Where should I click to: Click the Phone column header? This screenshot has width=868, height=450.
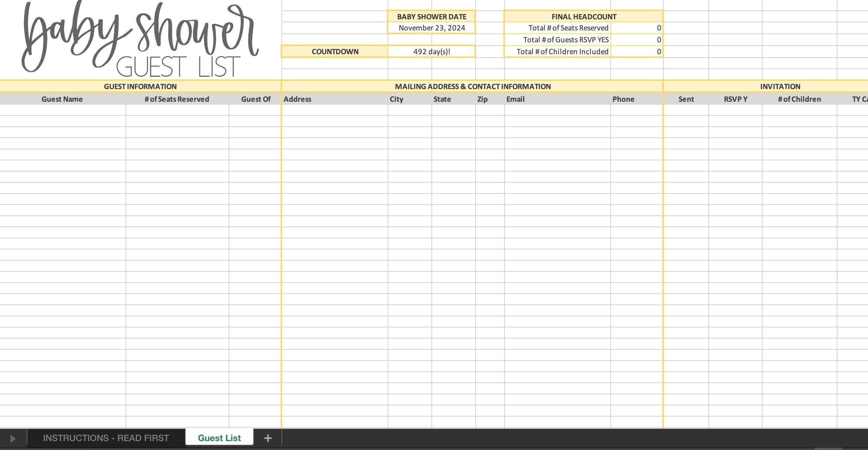coord(623,99)
